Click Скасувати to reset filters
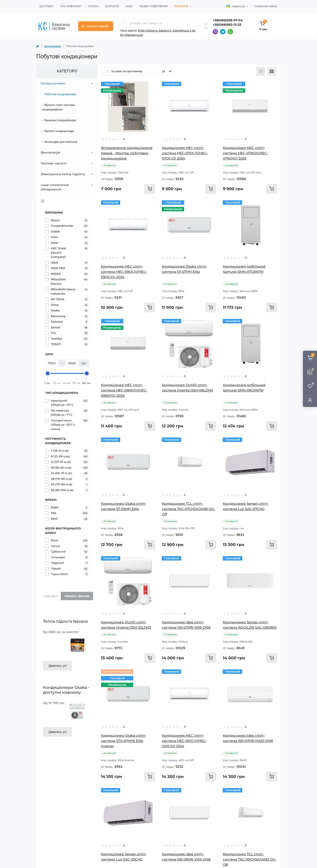The height and width of the screenshot is (868, 317). pyautogui.click(x=51, y=596)
